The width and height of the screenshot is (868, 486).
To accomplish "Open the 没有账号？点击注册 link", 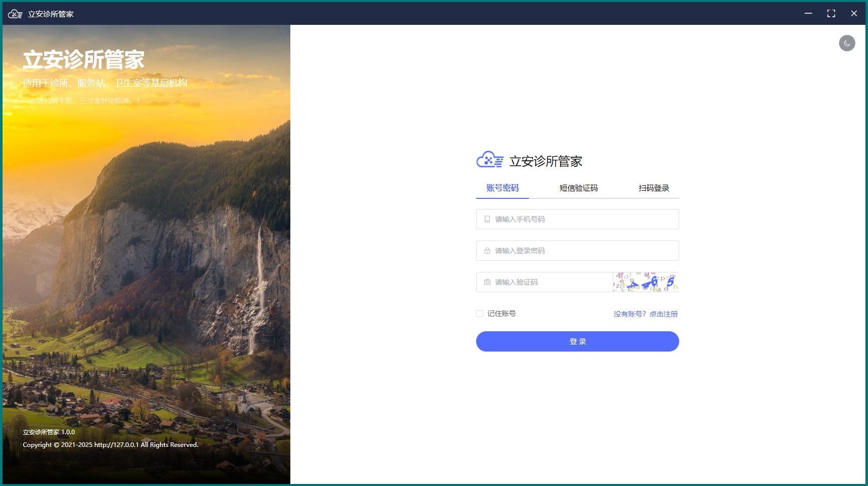I will [x=646, y=314].
